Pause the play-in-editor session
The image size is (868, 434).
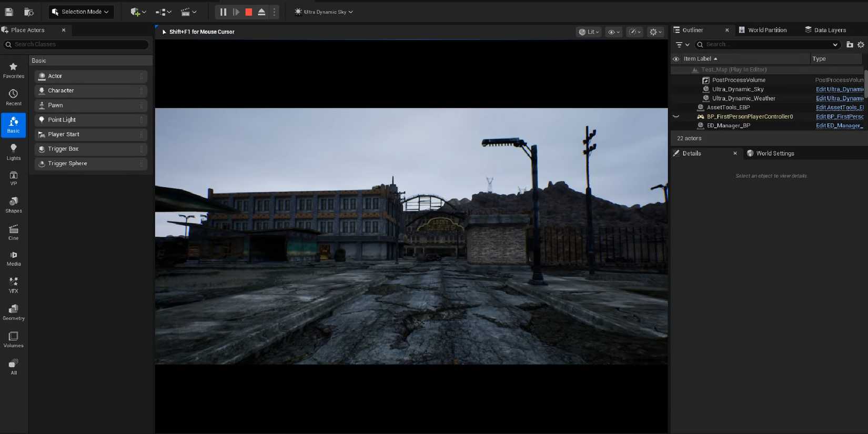click(223, 12)
